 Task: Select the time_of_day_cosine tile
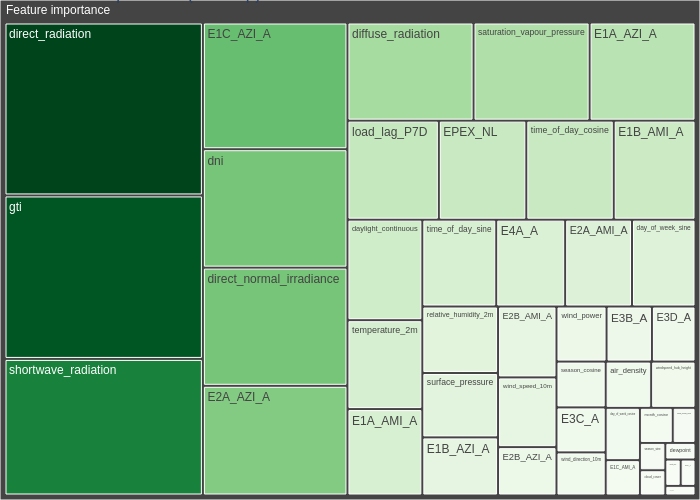570,170
